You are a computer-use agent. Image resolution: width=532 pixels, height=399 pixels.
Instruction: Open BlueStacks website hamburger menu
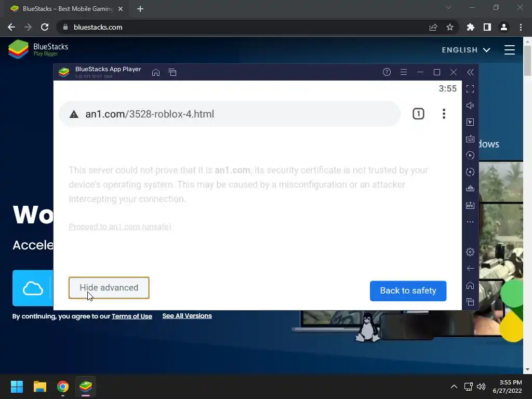tap(509, 50)
